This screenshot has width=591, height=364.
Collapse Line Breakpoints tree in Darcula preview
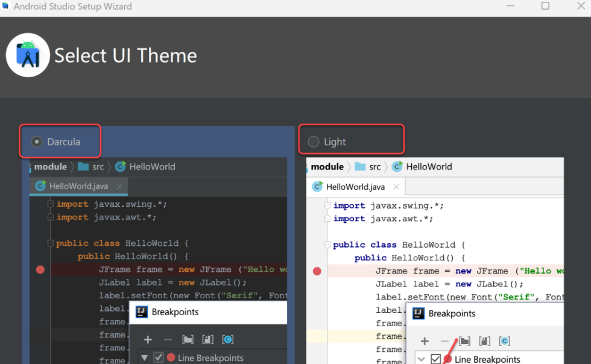click(144, 357)
